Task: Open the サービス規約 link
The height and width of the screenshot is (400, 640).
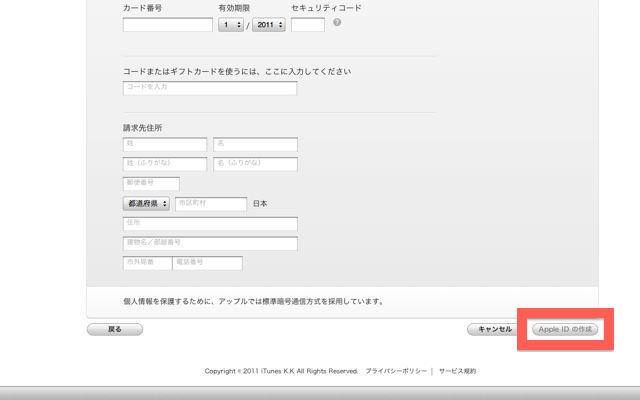Action: (458, 371)
